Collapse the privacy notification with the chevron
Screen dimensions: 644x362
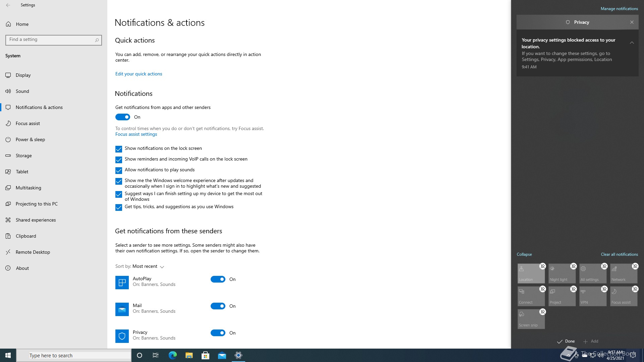pos(632,43)
